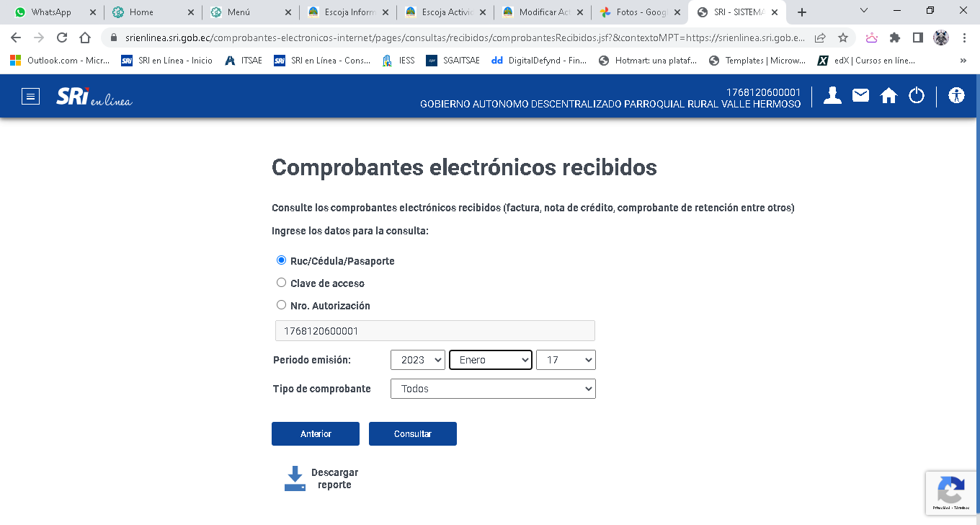This screenshot has width=980, height=525.
Task: Click the user profile icon in header
Action: (x=832, y=96)
